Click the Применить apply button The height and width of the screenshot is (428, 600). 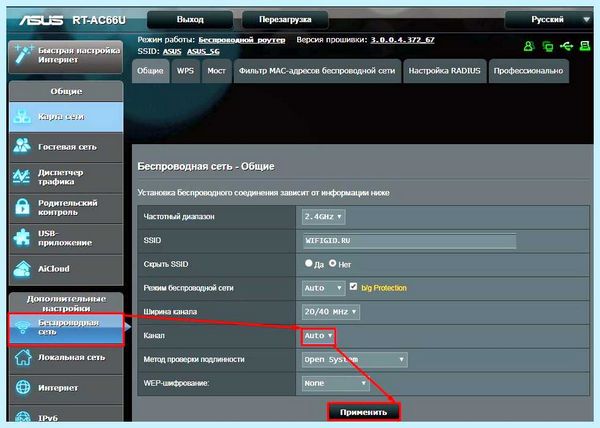[364, 412]
